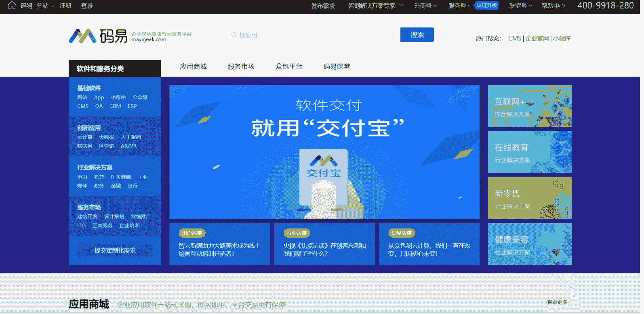Screen dimensions: 644x314
Task: Click the 提交定制化需求 button
Action: point(115,251)
